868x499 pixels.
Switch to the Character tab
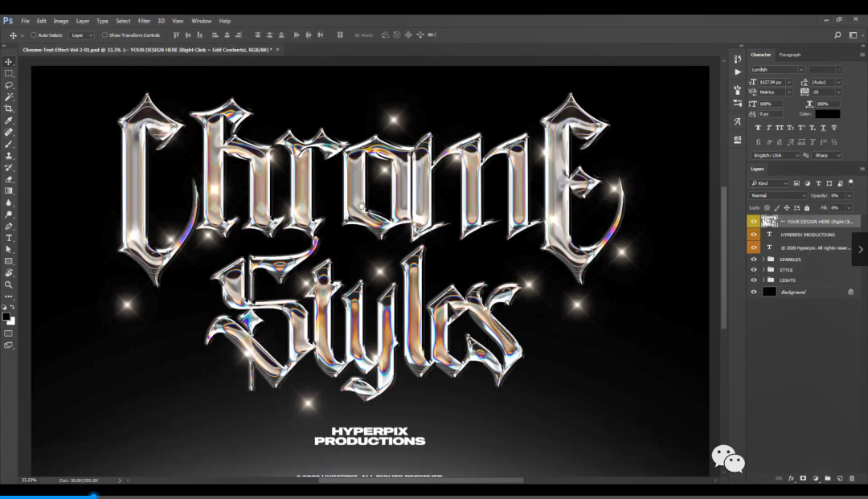(760, 55)
